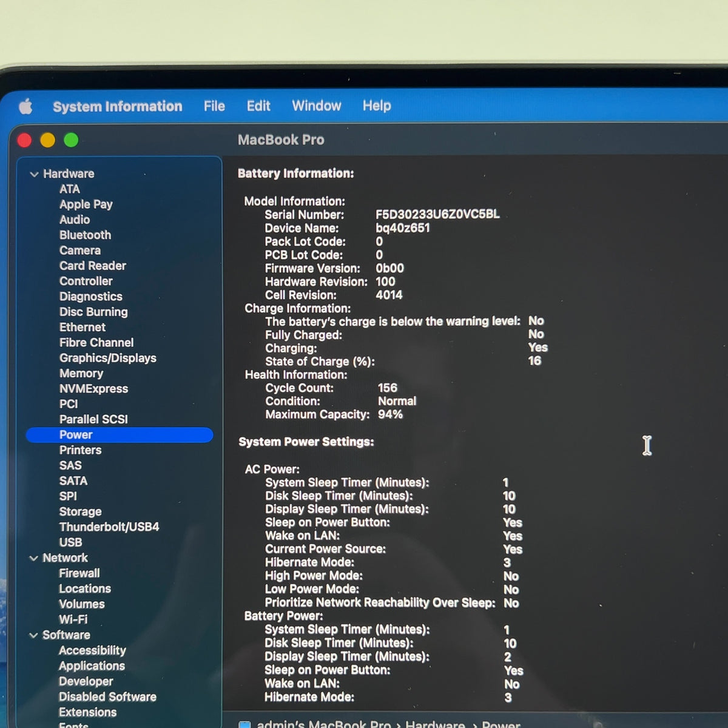Click the Cell Revision value 4014
The height and width of the screenshot is (728, 728).
[x=389, y=295]
